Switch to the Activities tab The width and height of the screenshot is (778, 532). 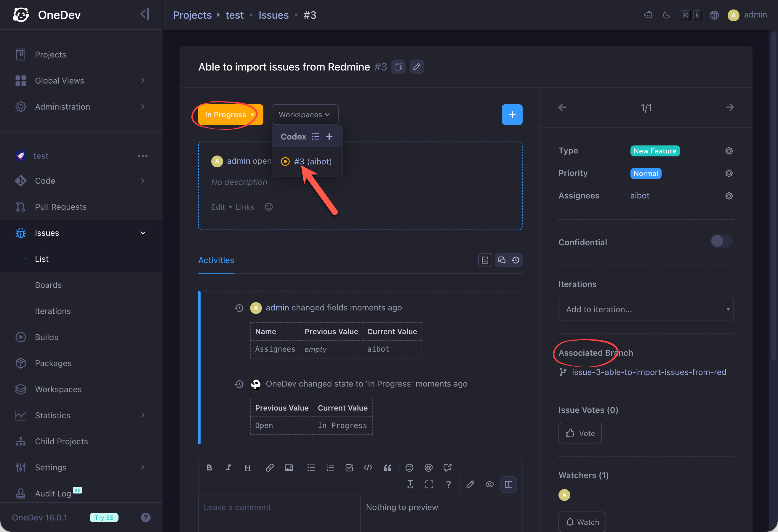(216, 260)
